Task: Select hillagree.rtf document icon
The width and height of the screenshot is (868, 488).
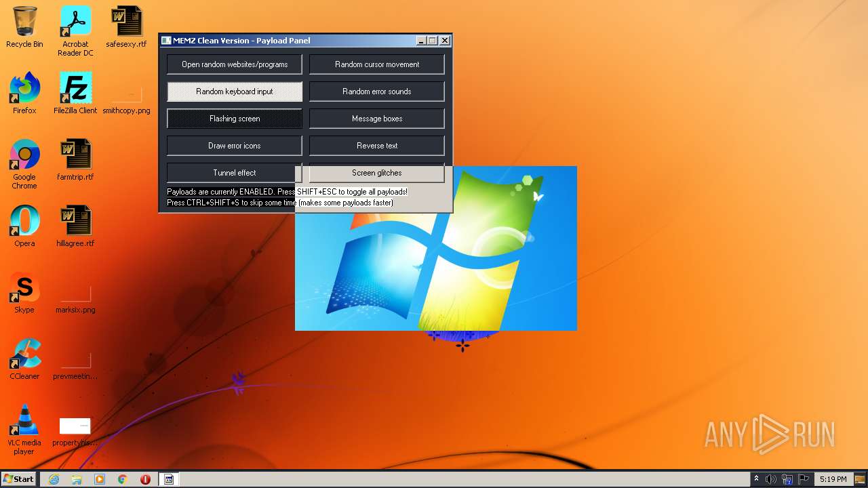Action: 75,226
